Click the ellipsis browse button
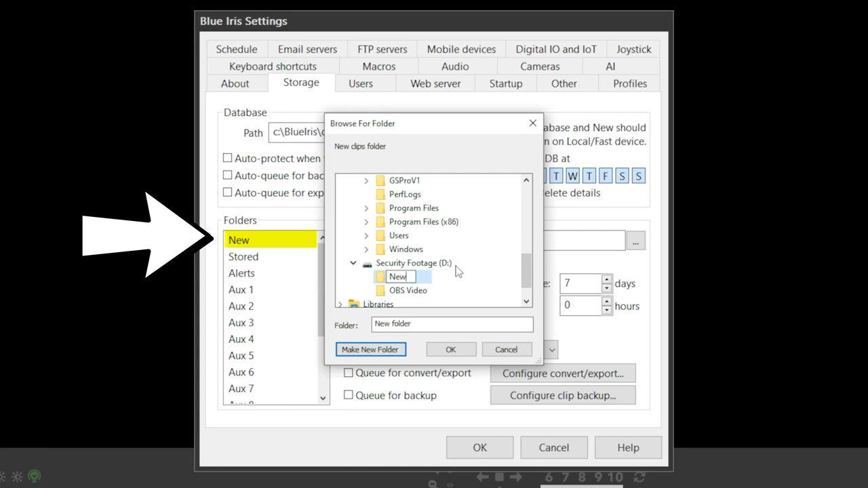The image size is (868, 488). 635,241
